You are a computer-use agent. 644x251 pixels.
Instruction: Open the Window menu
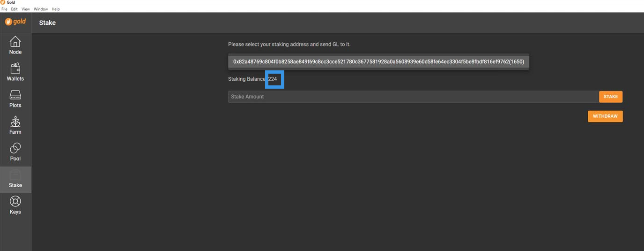tap(41, 9)
